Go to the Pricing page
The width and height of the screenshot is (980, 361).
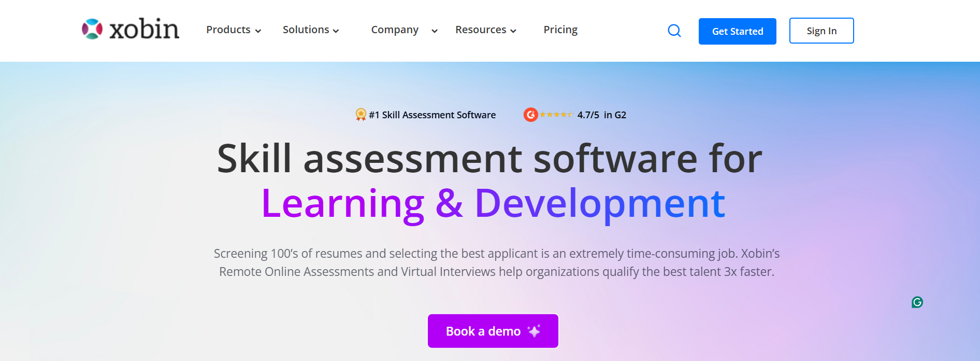click(560, 30)
